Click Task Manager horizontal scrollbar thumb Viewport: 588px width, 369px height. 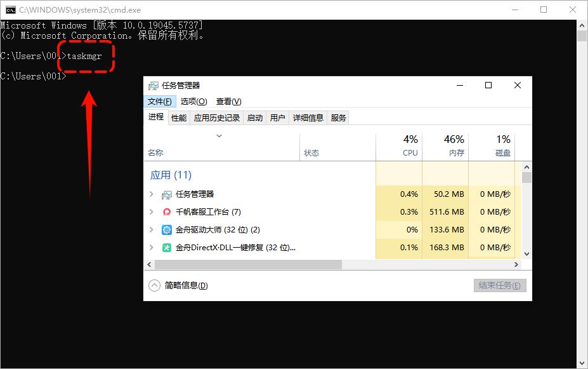point(248,265)
